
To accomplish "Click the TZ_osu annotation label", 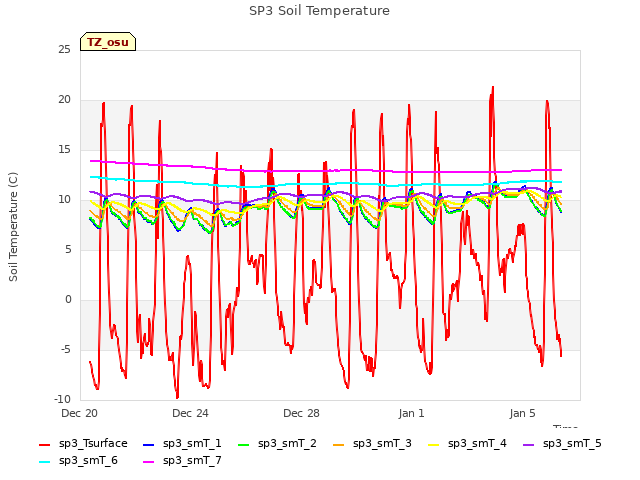I will coord(108,42).
